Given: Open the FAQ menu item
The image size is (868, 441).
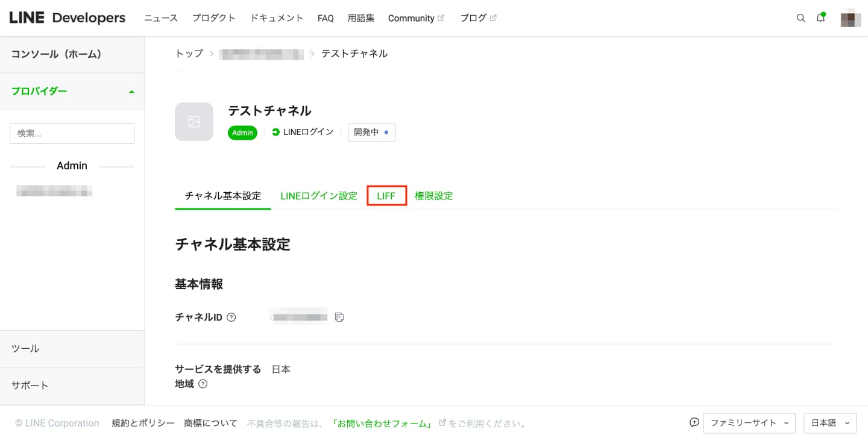Looking at the screenshot, I should [325, 18].
